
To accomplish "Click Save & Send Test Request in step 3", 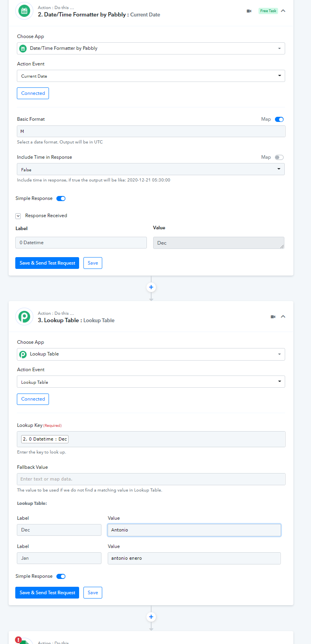I will point(47,593).
